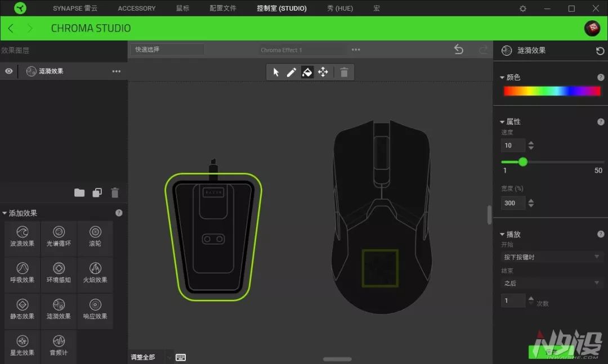Open the 秀 (HUE) tab
Image resolution: width=608 pixels, height=364 pixels.
click(x=339, y=8)
